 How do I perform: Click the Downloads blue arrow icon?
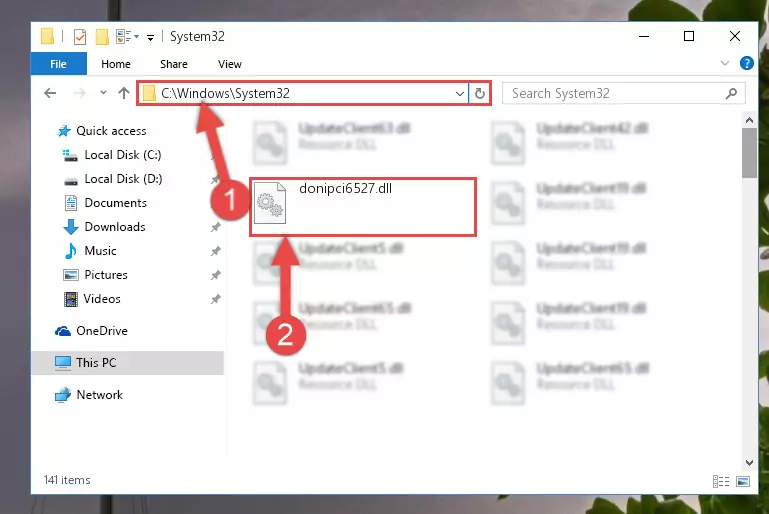tap(71, 227)
